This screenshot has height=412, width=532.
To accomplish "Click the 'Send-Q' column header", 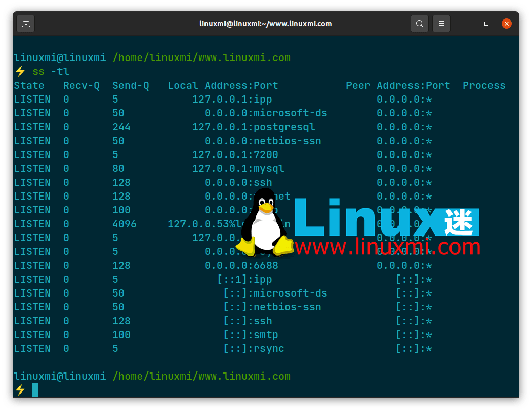I will coord(131,86).
